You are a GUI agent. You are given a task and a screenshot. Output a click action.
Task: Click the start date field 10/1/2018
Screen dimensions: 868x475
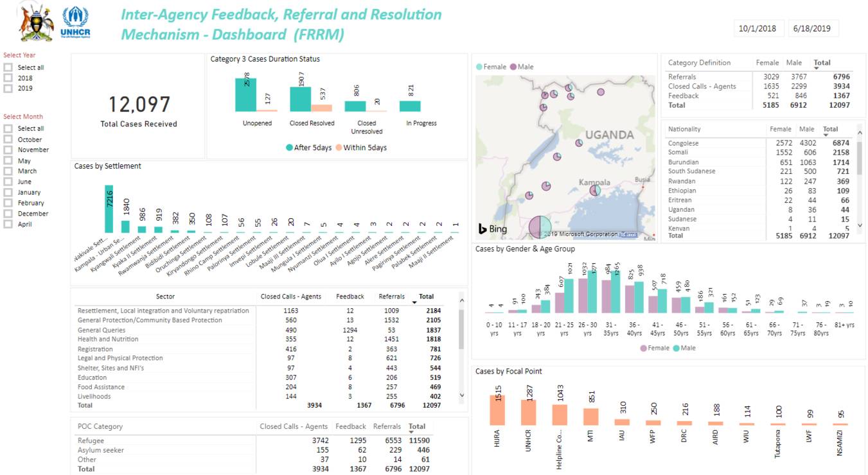pos(757,28)
